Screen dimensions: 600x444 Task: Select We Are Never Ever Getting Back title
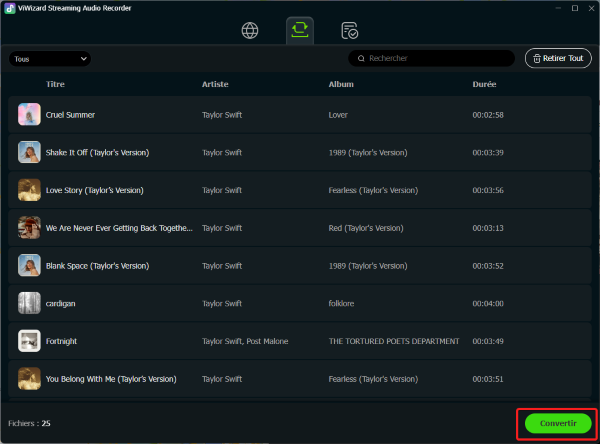119,228
